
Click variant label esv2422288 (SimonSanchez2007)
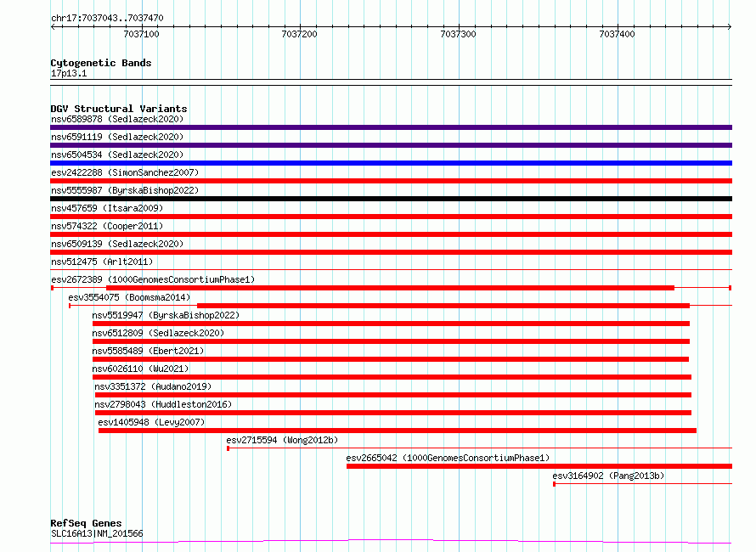(125, 172)
